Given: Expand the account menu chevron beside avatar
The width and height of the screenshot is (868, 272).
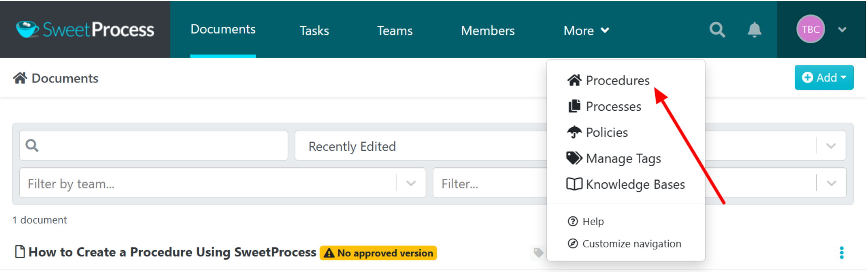Looking at the screenshot, I should 842,29.
